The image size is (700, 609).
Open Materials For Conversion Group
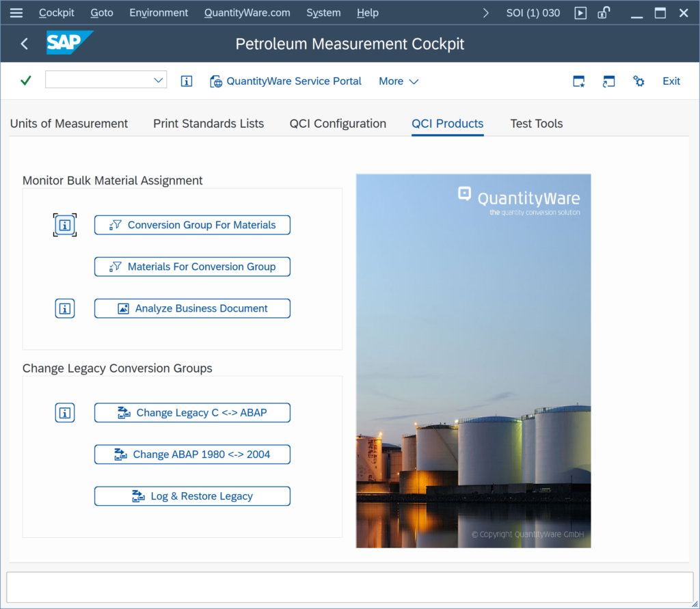(x=192, y=267)
